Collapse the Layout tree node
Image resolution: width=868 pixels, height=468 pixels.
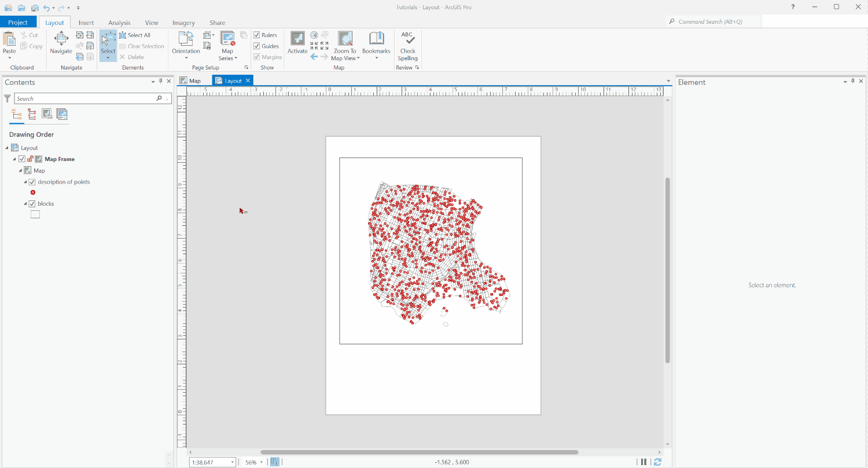8,148
